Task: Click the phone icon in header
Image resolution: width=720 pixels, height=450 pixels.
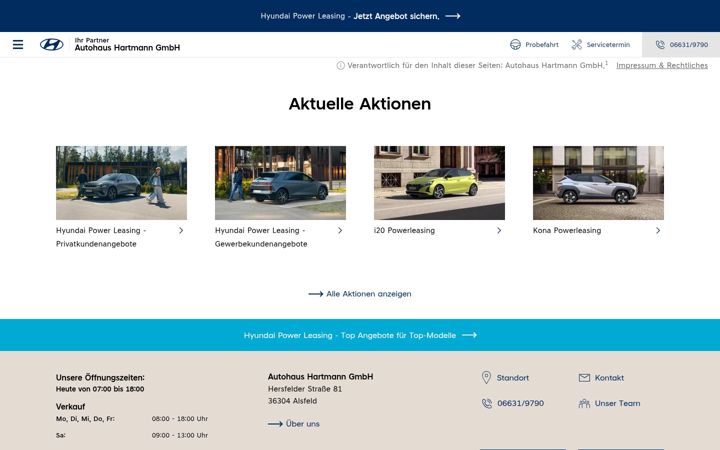Action: click(x=660, y=45)
